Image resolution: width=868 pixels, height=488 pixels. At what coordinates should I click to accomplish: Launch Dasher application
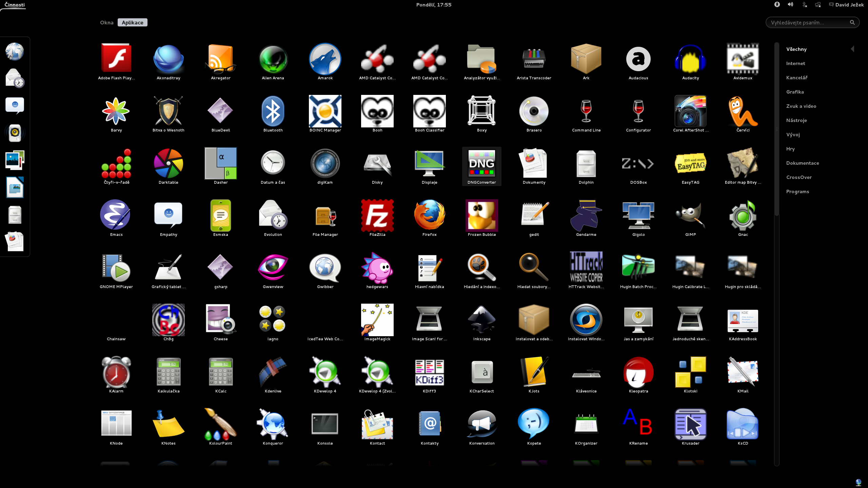tap(221, 166)
